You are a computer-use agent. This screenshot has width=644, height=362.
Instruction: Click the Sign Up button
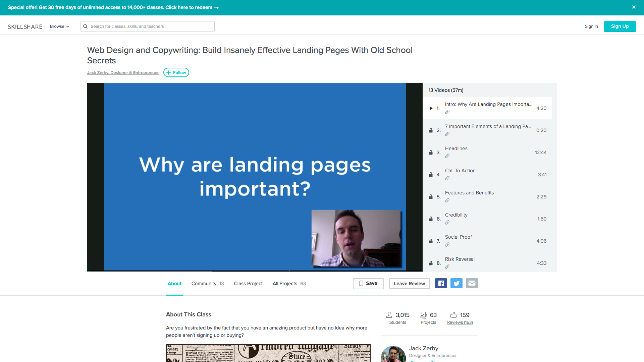click(x=620, y=26)
